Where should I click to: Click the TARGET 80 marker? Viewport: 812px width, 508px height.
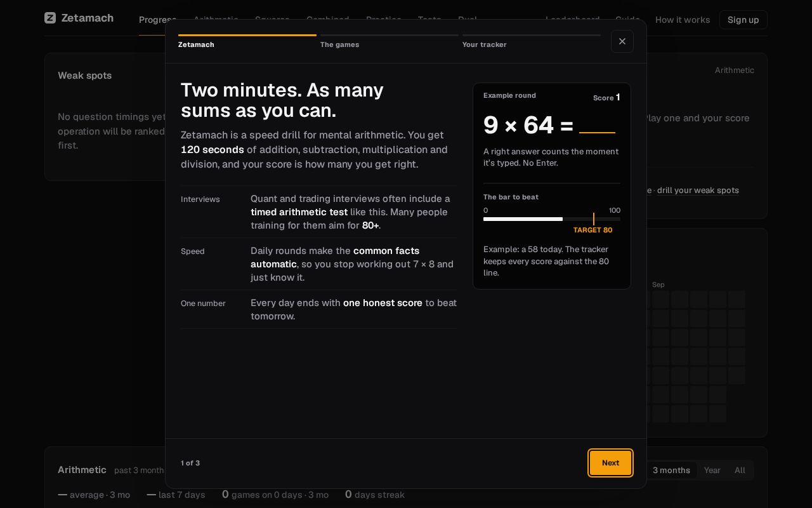[593, 230]
